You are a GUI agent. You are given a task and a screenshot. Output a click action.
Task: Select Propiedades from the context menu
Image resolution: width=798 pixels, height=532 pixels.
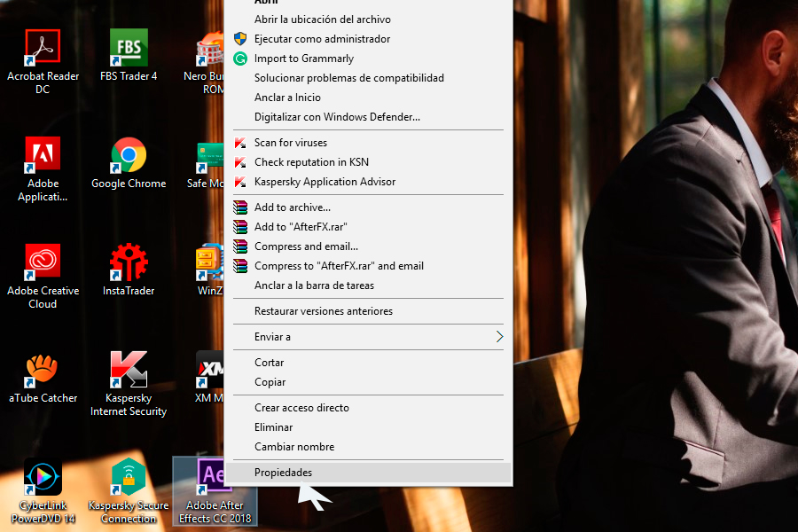point(284,472)
